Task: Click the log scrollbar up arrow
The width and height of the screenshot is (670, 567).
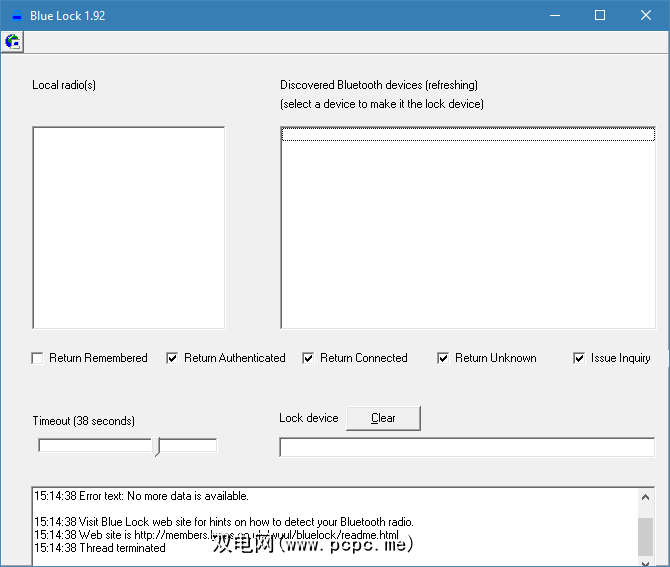Action: click(x=645, y=497)
